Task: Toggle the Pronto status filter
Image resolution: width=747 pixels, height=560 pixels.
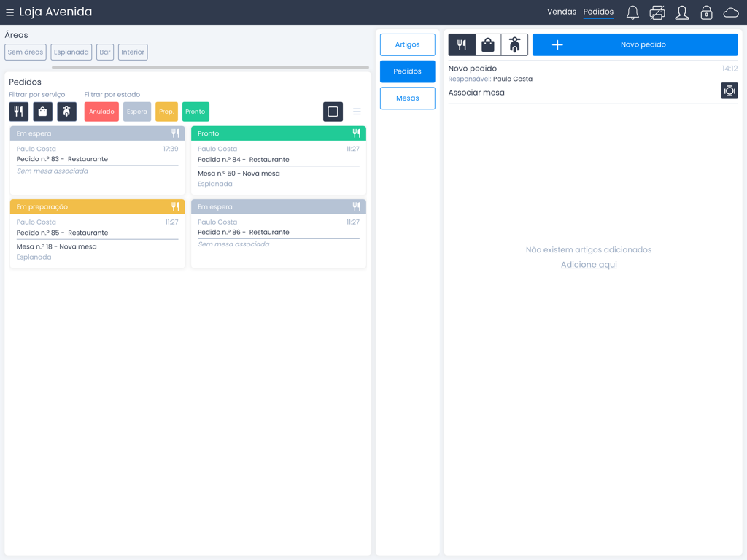Action: (x=196, y=112)
